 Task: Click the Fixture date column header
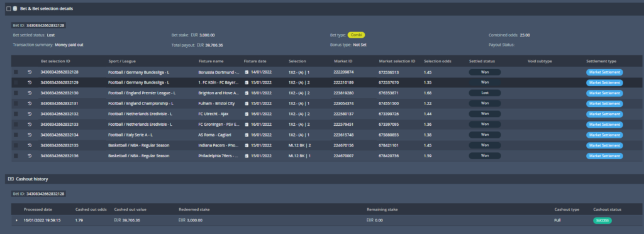255,61
